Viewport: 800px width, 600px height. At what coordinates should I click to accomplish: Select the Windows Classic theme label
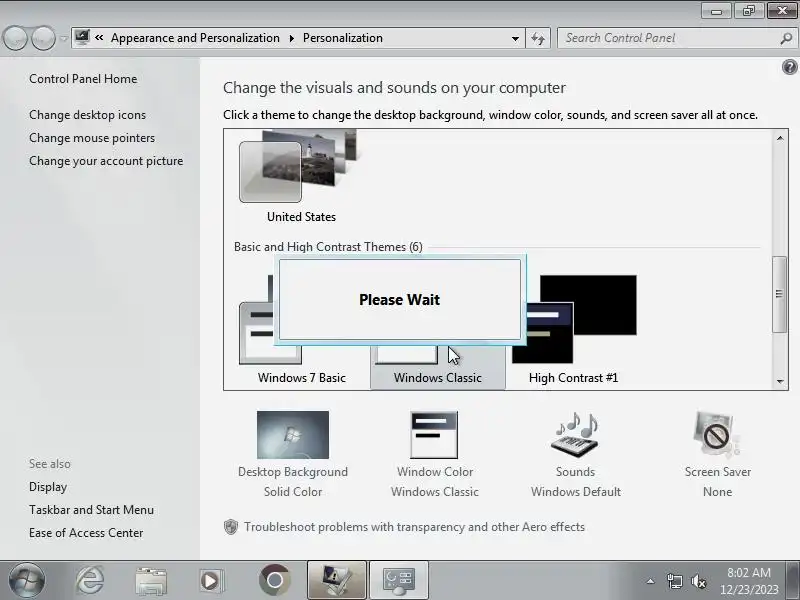pos(438,378)
